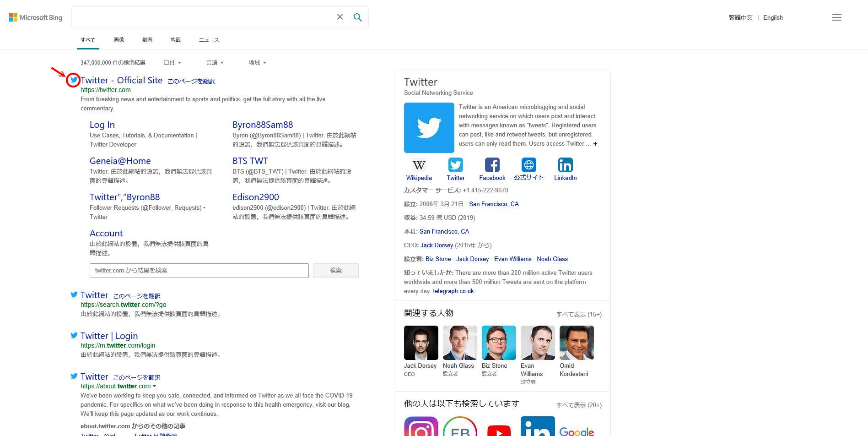Viewport: 868px width, 436px height.
Task: Switch to the 地図 maps tab
Action: pyautogui.click(x=176, y=40)
